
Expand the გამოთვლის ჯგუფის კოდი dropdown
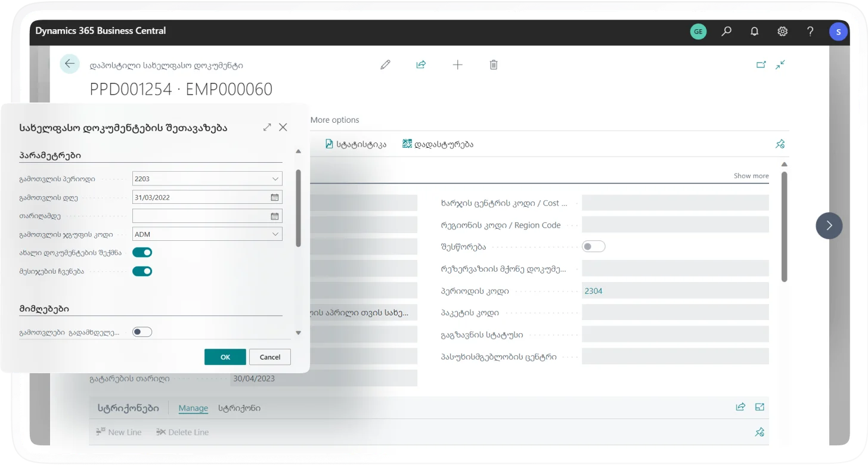coord(275,234)
